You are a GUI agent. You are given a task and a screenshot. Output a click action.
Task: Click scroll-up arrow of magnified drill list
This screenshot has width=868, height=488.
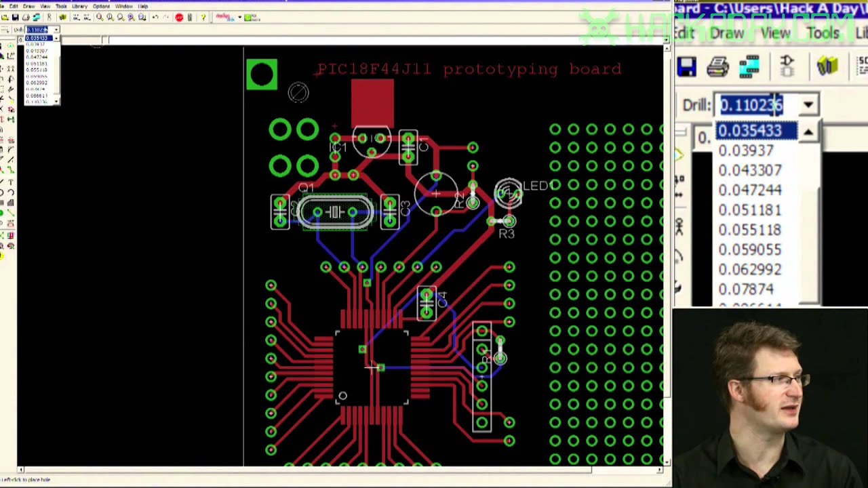808,133
